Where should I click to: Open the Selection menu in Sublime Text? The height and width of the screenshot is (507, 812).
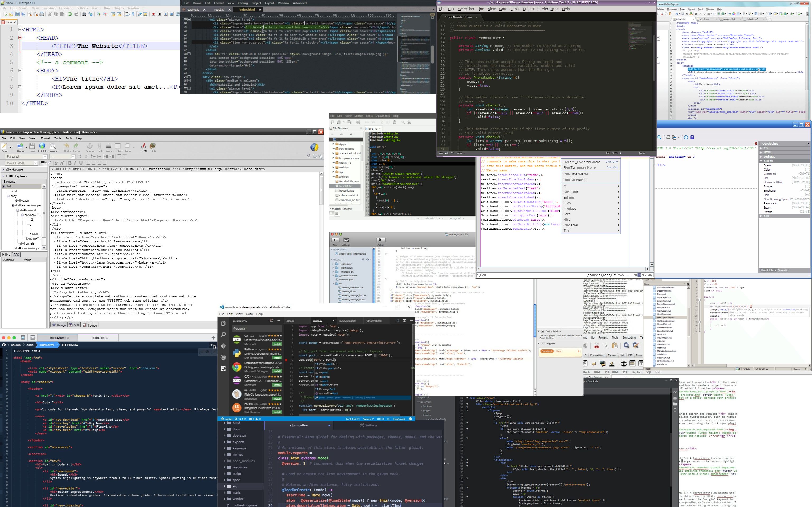[x=466, y=9]
